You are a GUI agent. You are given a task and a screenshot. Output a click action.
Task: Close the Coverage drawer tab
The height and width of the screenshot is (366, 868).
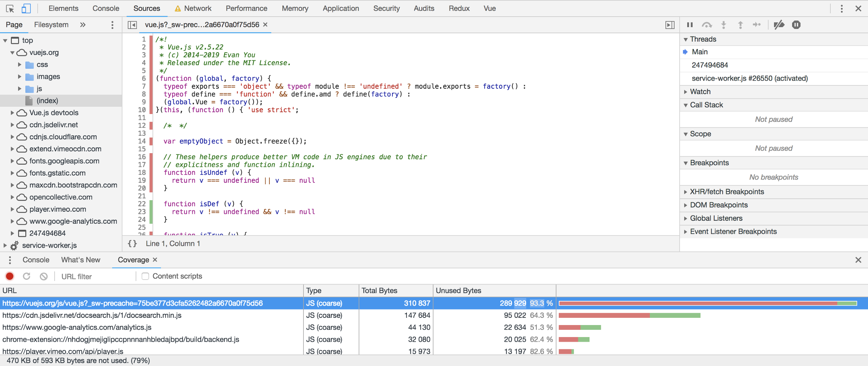(155, 260)
